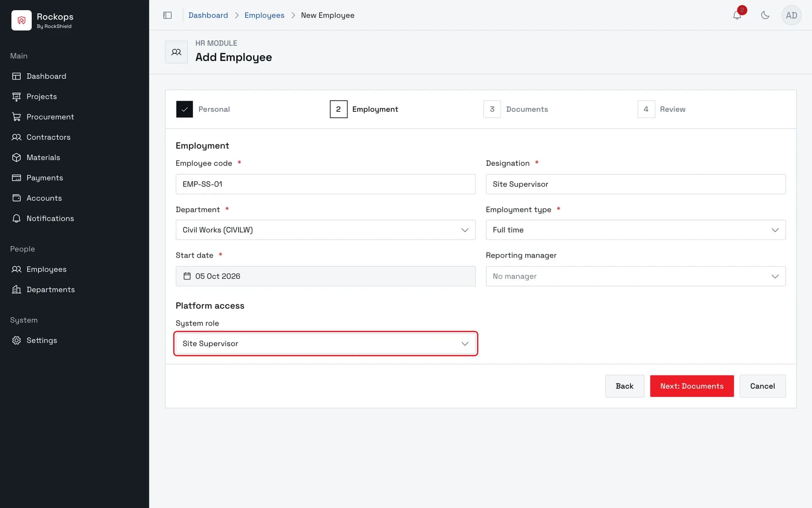812x508 pixels.
Task: Click Next: Documents button
Action: [692, 386]
